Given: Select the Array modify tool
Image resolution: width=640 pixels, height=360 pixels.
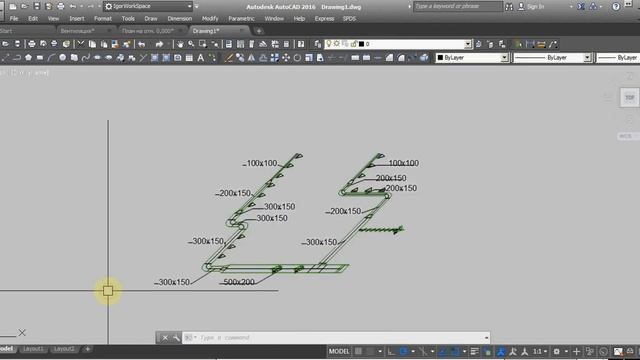Looking at the screenshot, I should (x=274, y=58).
